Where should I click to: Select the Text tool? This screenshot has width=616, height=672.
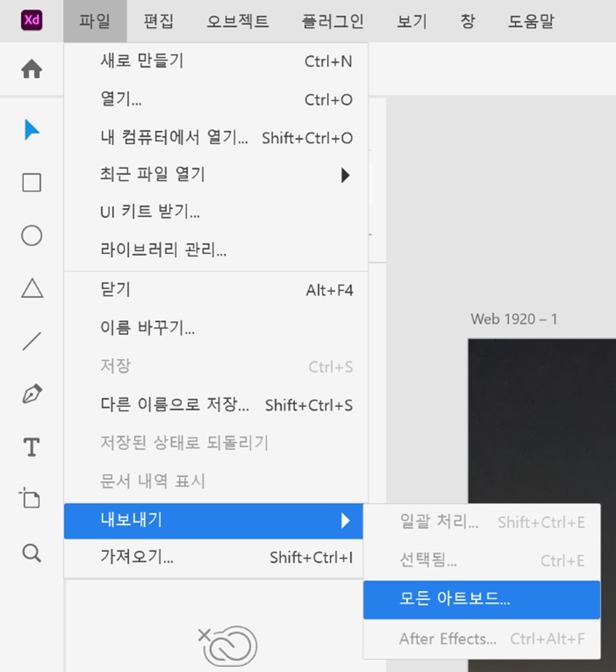coord(31,447)
